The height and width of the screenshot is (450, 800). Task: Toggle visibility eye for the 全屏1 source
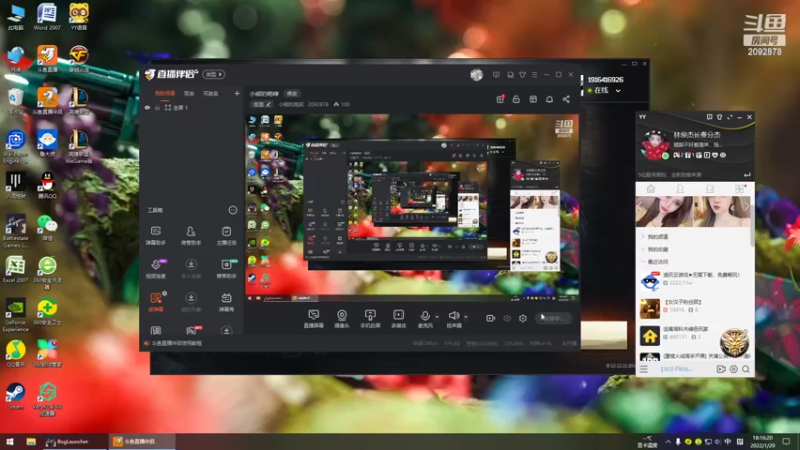[147, 108]
